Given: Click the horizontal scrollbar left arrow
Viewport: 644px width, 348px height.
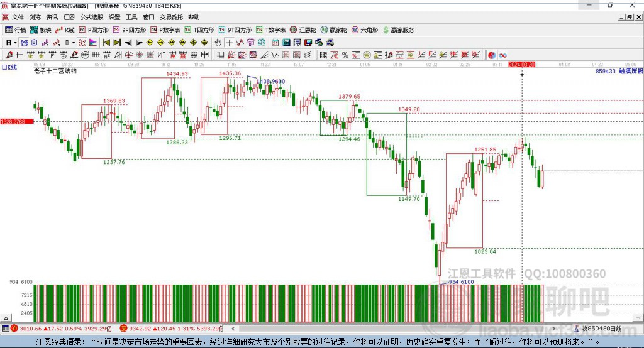Looking at the screenshot, I should pyautogui.click(x=233, y=329).
